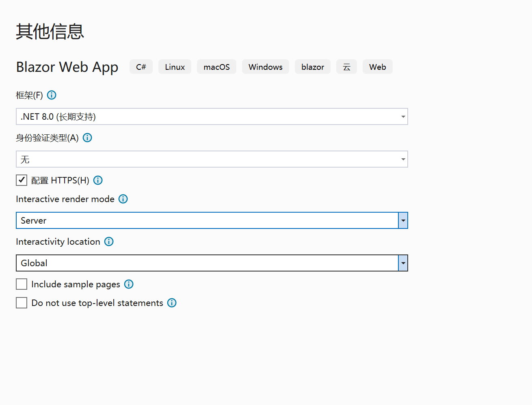Enable the Include sample pages checkbox

[22, 284]
